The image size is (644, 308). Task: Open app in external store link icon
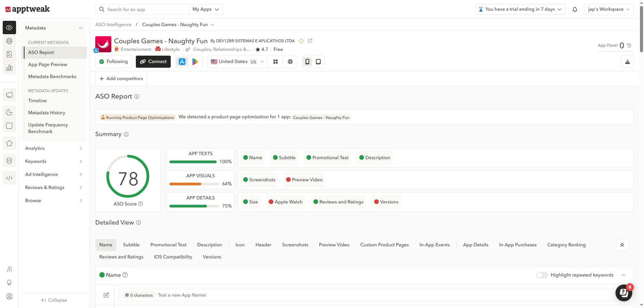pyautogui.click(x=310, y=41)
